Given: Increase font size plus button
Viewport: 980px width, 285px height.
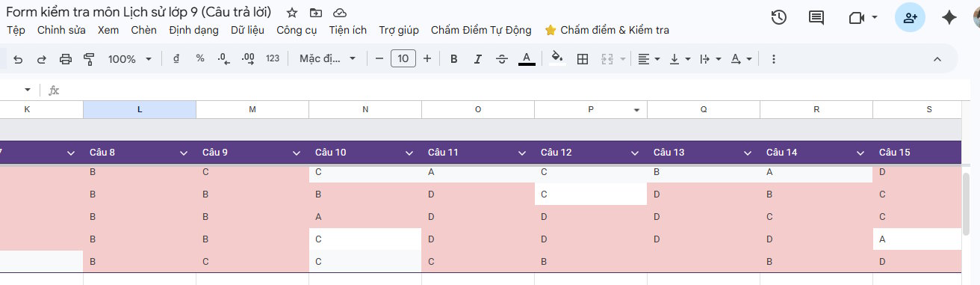Looking at the screenshot, I should pos(427,58).
